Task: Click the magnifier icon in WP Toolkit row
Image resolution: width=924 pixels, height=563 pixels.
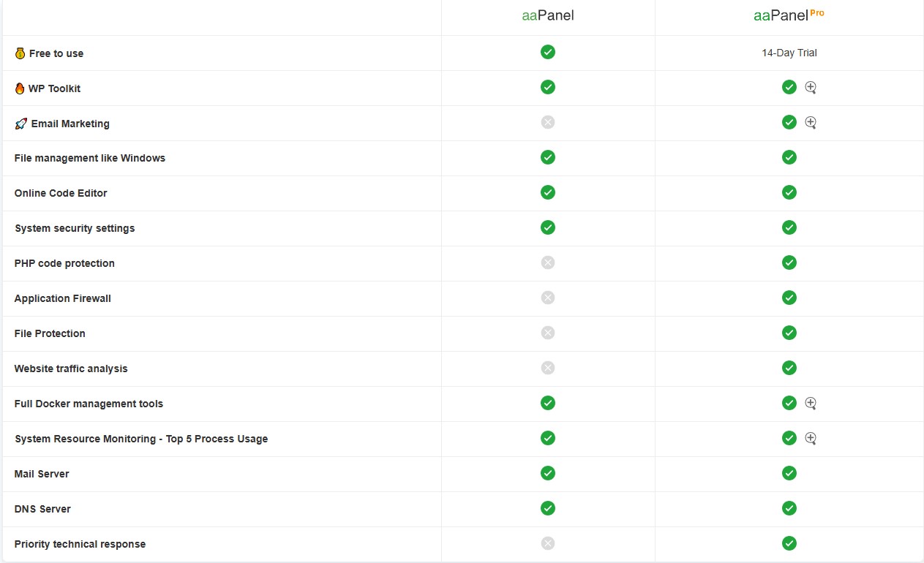Action: coord(811,87)
